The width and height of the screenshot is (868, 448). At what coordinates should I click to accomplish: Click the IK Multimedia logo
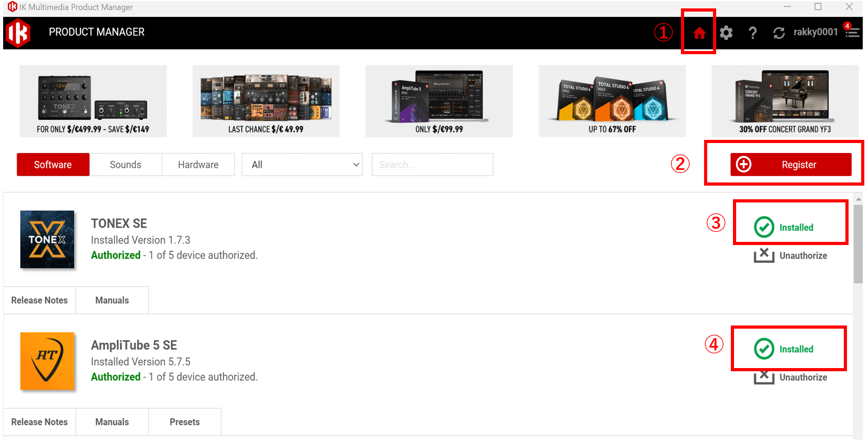click(x=18, y=33)
